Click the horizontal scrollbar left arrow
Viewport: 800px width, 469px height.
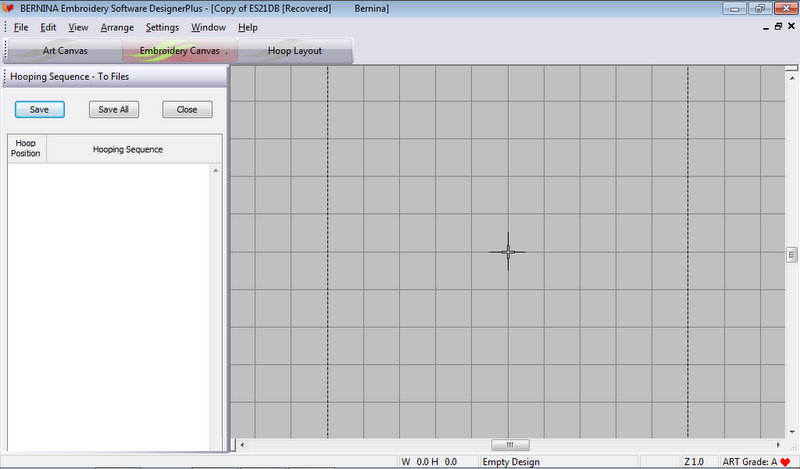pyautogui.click(x=239, y=445)
